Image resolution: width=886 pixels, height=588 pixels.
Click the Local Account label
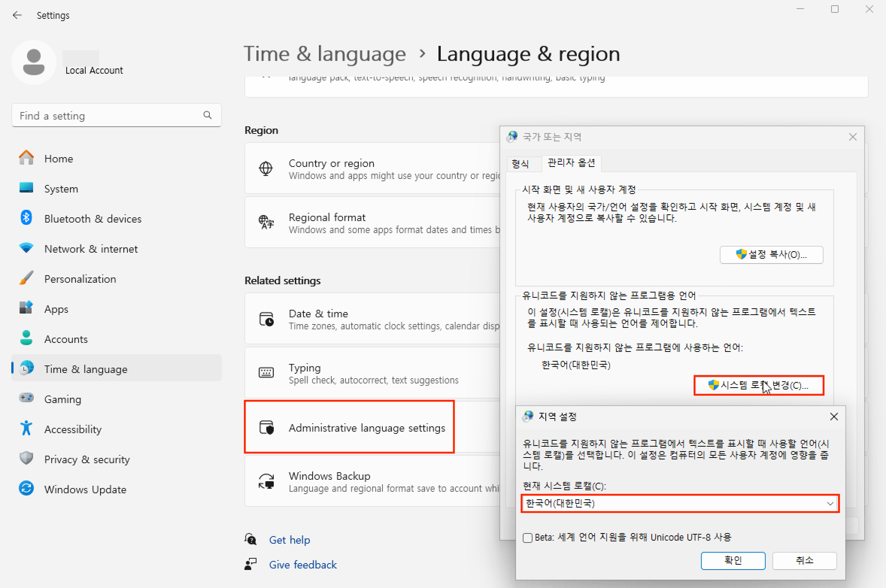coord(94,70)
